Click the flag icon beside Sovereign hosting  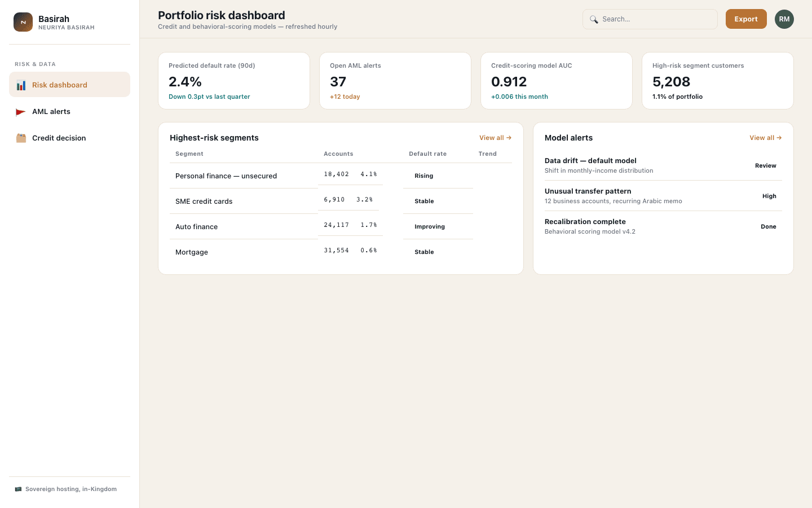(18, 489)
